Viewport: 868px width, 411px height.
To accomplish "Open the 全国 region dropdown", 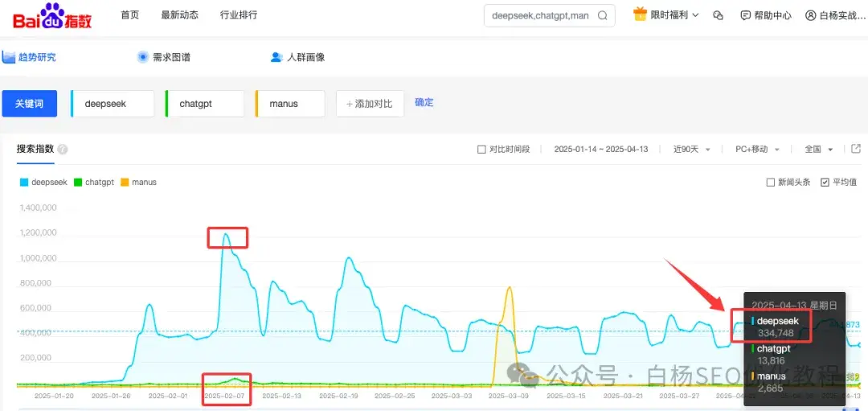I will tap(819, 150).
